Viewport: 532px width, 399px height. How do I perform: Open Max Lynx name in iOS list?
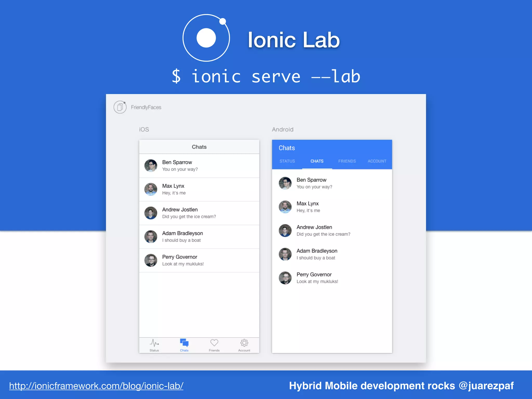[x=173, y=186]
